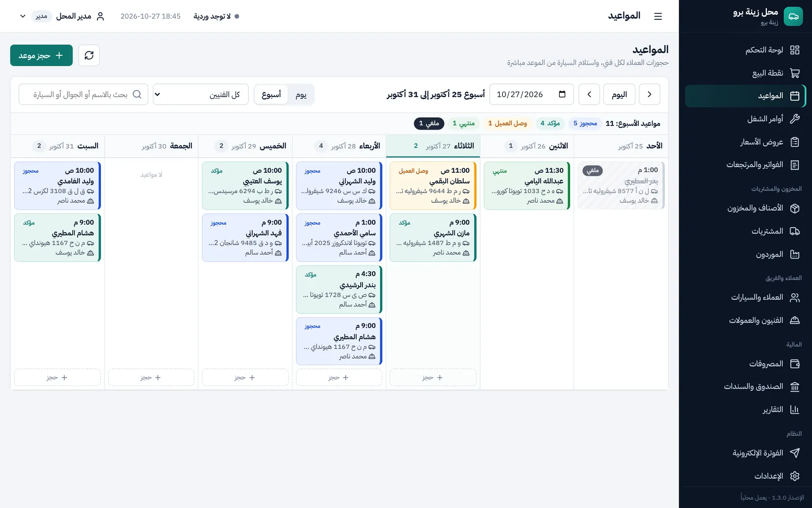Switch to the أسبوع week view
The width and height of the screenshot is (812, 508).
(x=272, y=95)
